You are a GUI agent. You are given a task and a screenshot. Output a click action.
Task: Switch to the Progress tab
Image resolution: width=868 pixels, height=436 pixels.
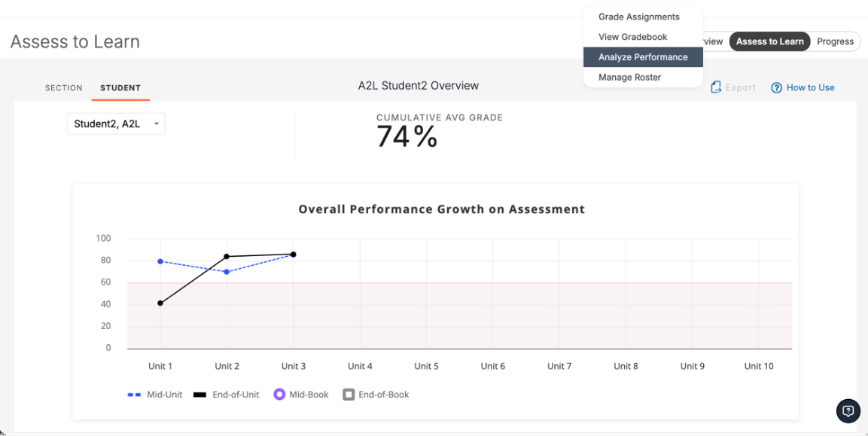(834, 41)
